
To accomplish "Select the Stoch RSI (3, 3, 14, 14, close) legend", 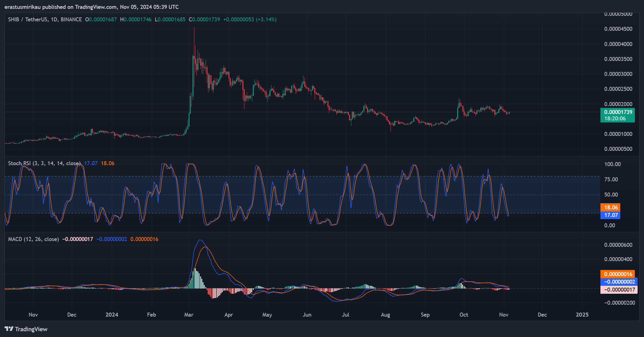I will click(44, 163).
